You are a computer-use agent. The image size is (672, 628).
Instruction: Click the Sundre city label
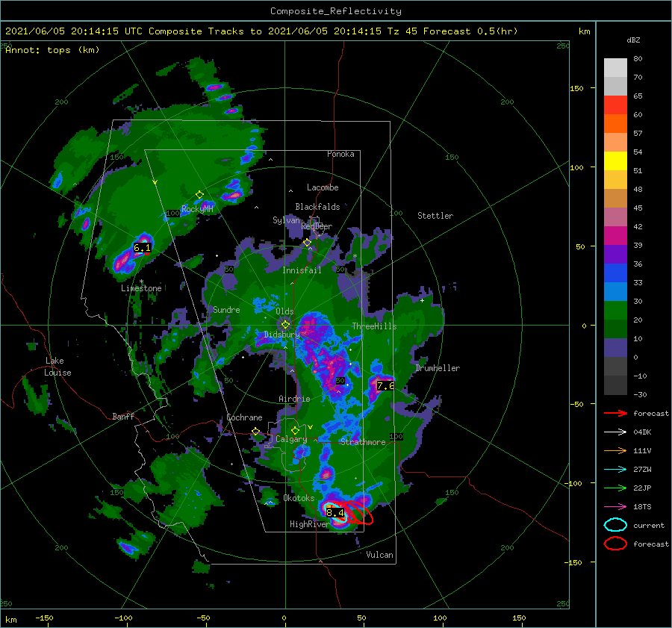click(226, 309)
